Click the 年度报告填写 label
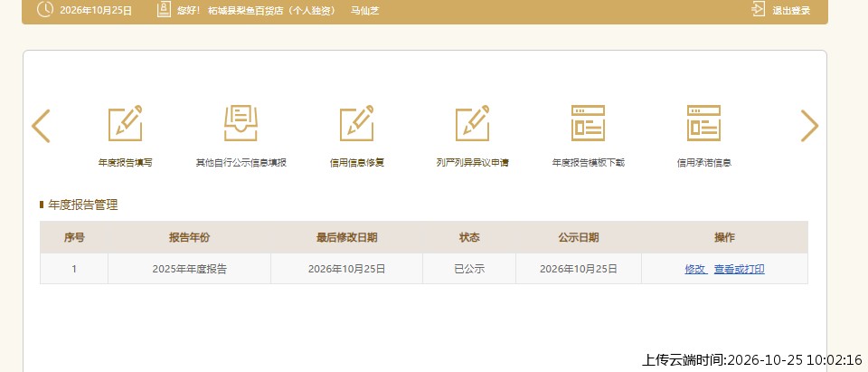Viewport: 868px width, 372px height. click(x=125, y=163)
